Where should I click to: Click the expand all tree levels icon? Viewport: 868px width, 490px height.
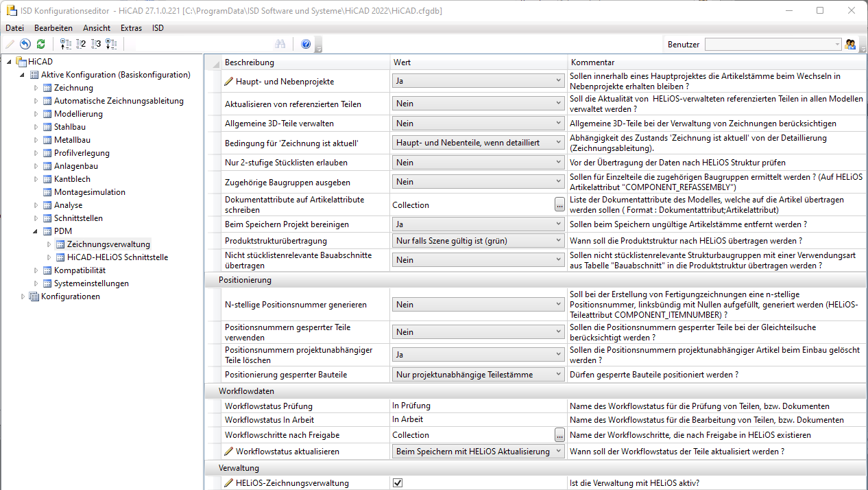[111, 44]
